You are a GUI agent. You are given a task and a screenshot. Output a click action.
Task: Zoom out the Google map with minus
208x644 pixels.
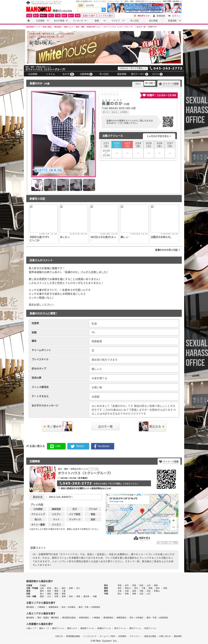click(173, 527)
